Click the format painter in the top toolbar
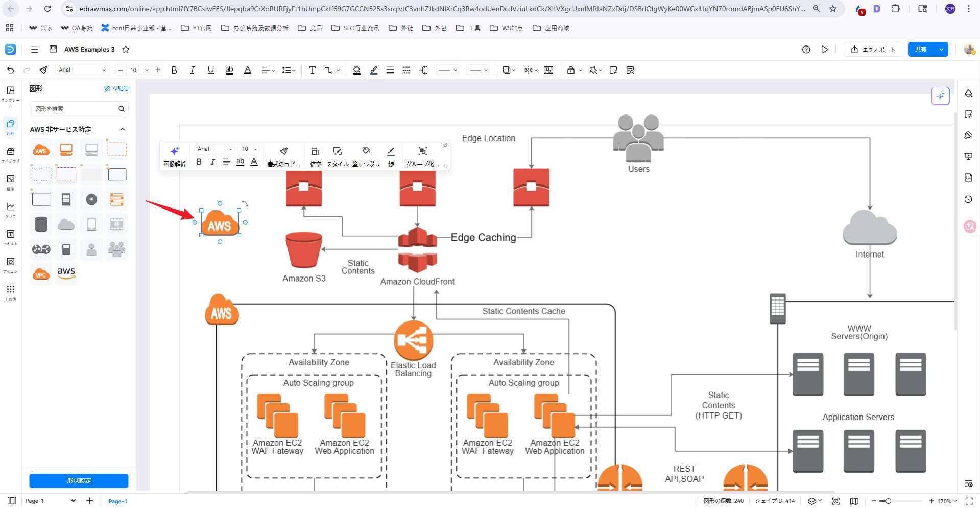 point(43,70)
